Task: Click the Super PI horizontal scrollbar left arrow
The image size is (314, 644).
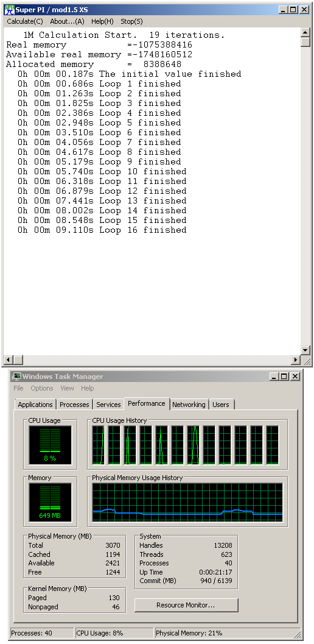Action: (8, 360)
